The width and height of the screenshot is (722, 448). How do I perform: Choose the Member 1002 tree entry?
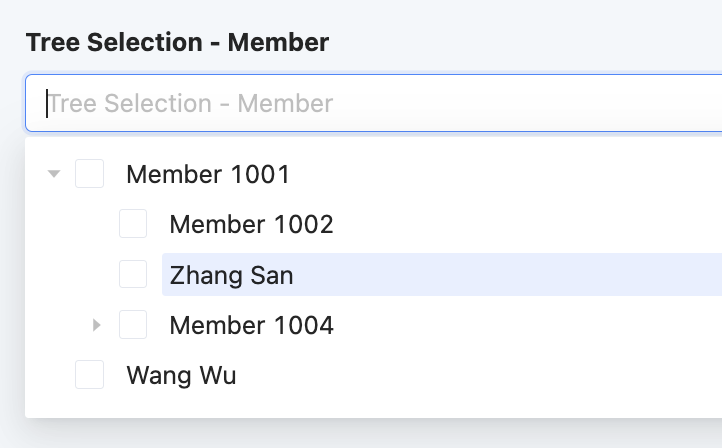click(251, 224)
